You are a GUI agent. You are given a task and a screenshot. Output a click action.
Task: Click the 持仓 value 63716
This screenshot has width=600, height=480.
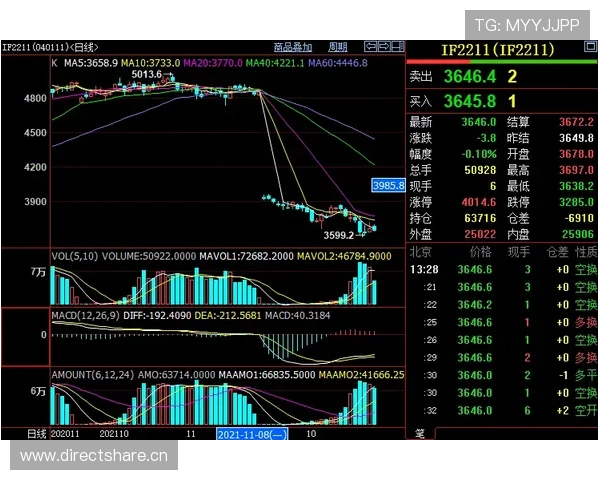tap(480, 218)
